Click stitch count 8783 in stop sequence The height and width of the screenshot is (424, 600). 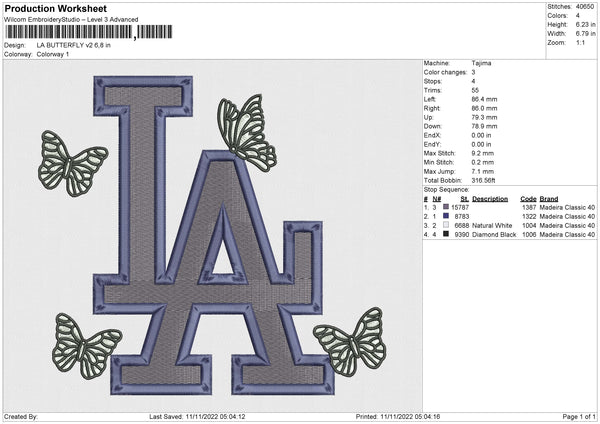click(x=462, y=217)
